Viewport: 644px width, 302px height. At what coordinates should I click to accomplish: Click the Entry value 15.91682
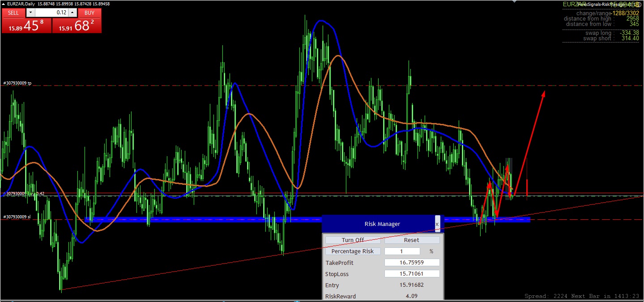click(412, 285)
